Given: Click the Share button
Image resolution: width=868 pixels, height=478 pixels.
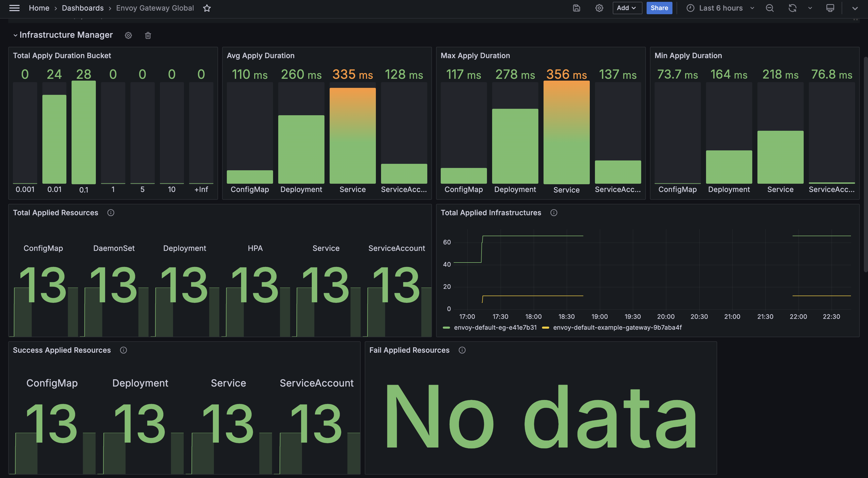Looking at the screenshot, I should point(659,8).
